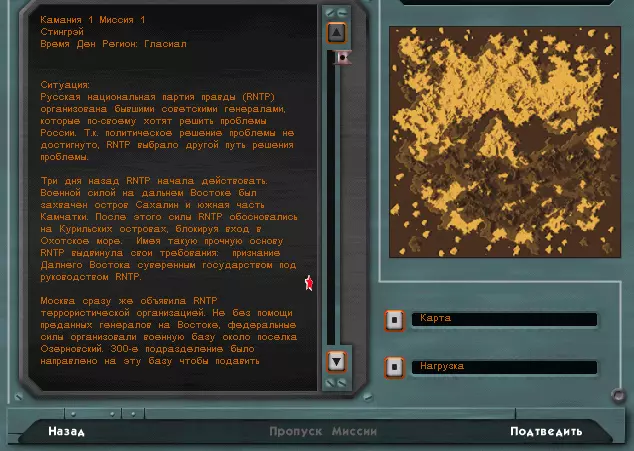Click the line 'Охотское море. Имея такую прочную основу'
The height and width of the screenshot is (451, 634).
coord(162,241)
